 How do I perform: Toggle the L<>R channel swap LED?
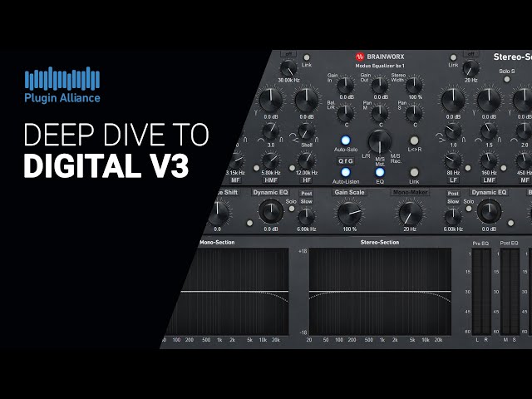point(414,140)
